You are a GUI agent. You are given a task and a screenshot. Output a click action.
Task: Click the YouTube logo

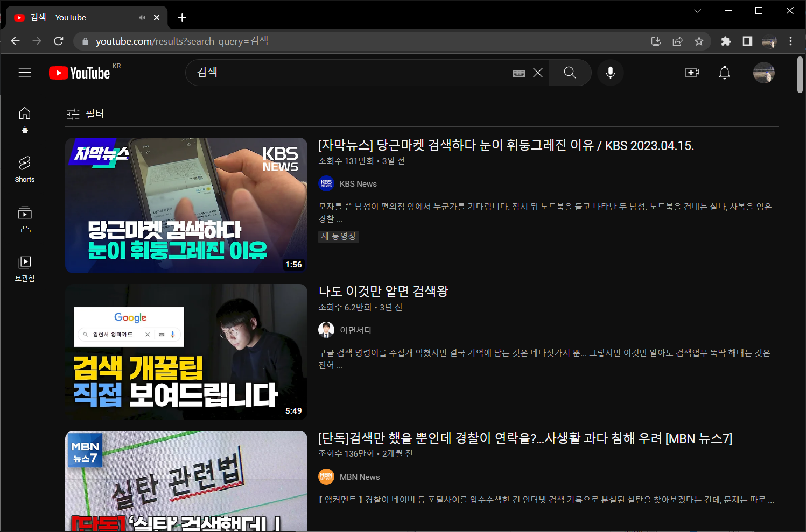point(81,73)
